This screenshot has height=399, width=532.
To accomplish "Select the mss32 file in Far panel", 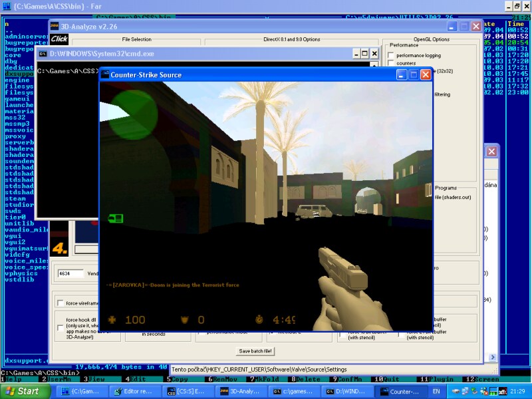I will (x=15, y=118).
